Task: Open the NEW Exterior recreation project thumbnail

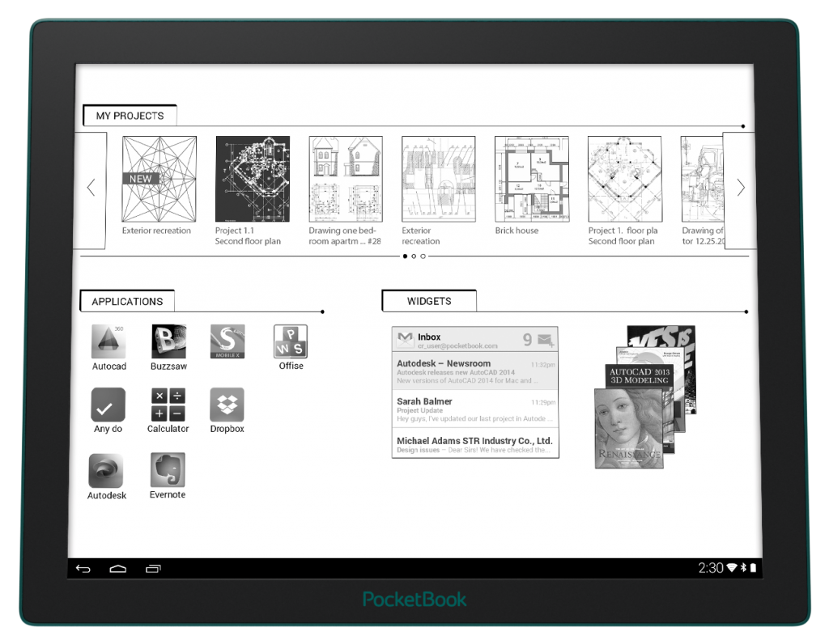Action: [159, 179]
